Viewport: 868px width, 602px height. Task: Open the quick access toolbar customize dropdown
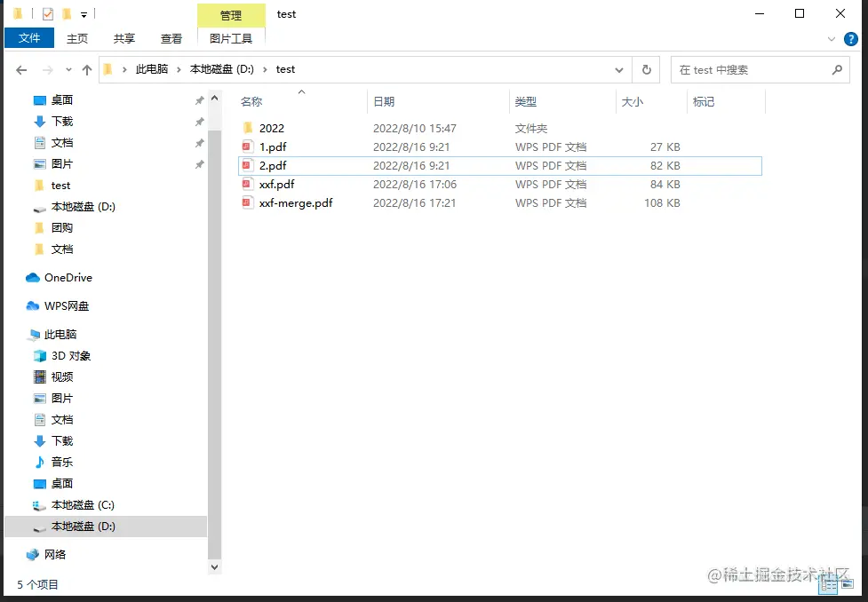pos(84,14)
